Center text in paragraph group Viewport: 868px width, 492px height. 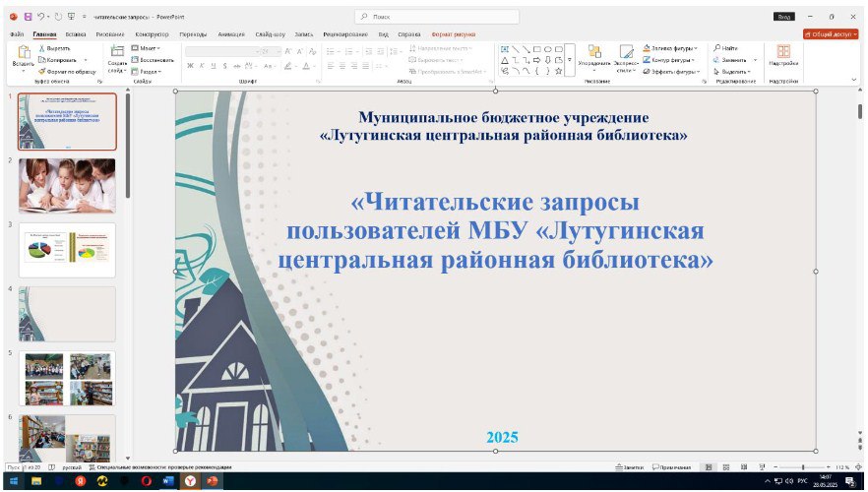click(x=342, y=66)
